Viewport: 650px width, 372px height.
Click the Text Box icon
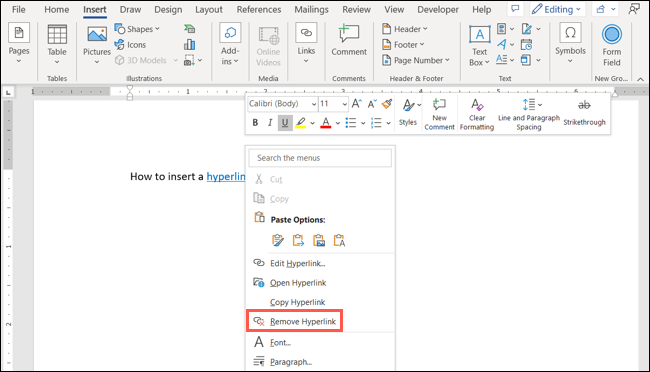click(x=480, y=34)
